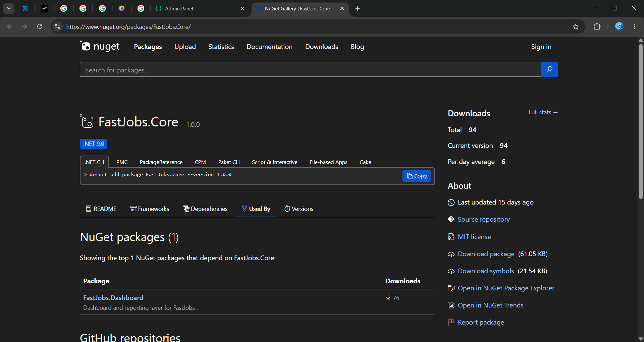The width and height of the screenshot is (644, 342).
Task: View site information icon in address bar
Action: pyautogui.click(x=58, y=26)
